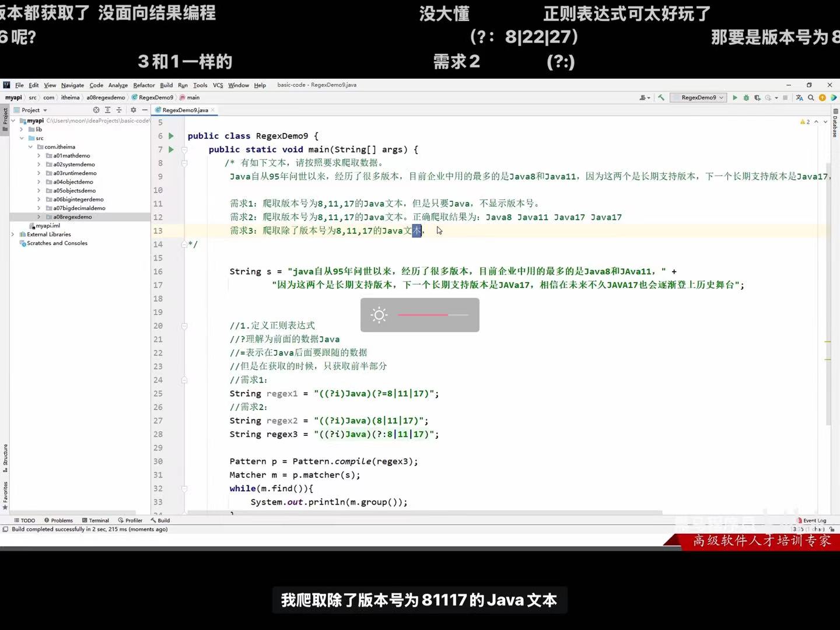Expand the a01mathdemo package
The image size is (840, 630).
pos(38,155)
